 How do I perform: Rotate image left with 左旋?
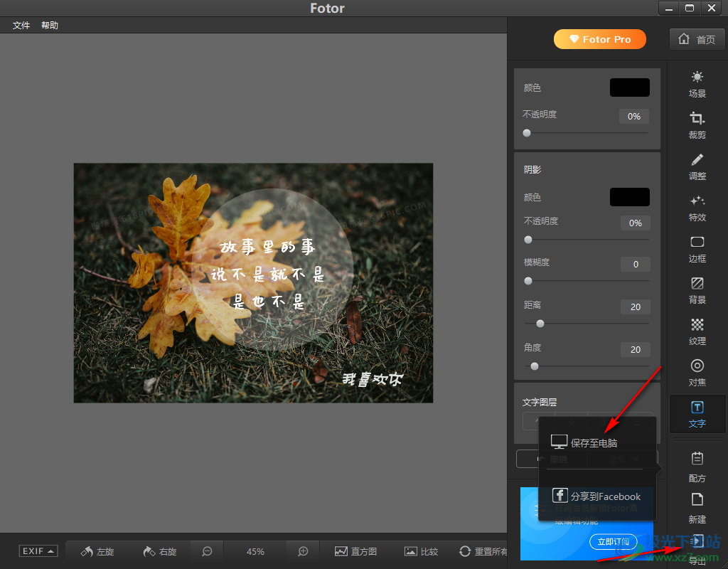97,551
